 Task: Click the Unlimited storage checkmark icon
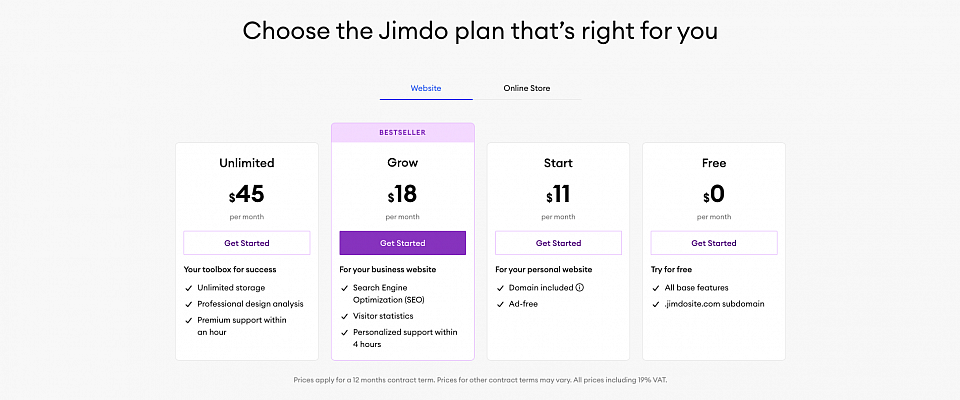pyautogui.click(x=188, y=288)
